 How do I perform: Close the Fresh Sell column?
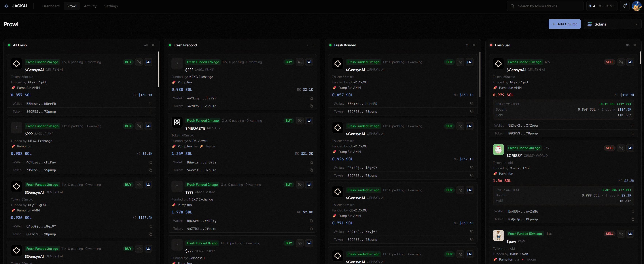(635, 45)
